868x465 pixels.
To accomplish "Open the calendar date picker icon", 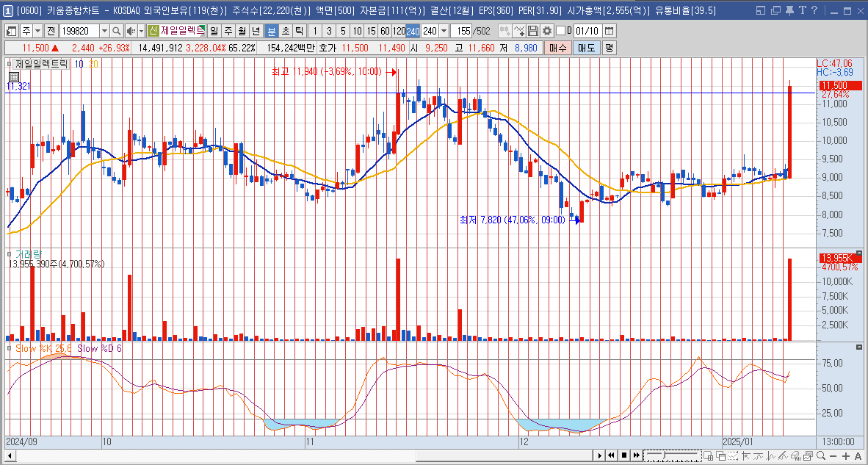I will coord(609,31).
